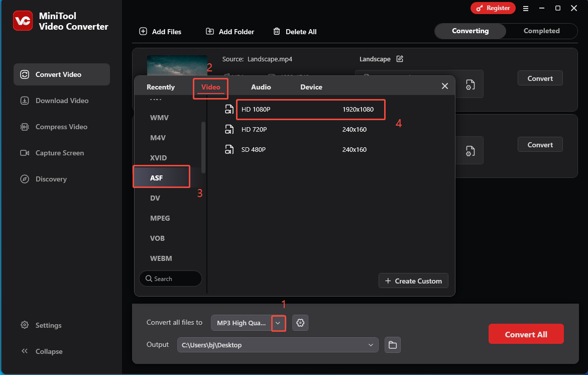Click the Add Folder icon
The image size is (588, 375).
point(210,31)
